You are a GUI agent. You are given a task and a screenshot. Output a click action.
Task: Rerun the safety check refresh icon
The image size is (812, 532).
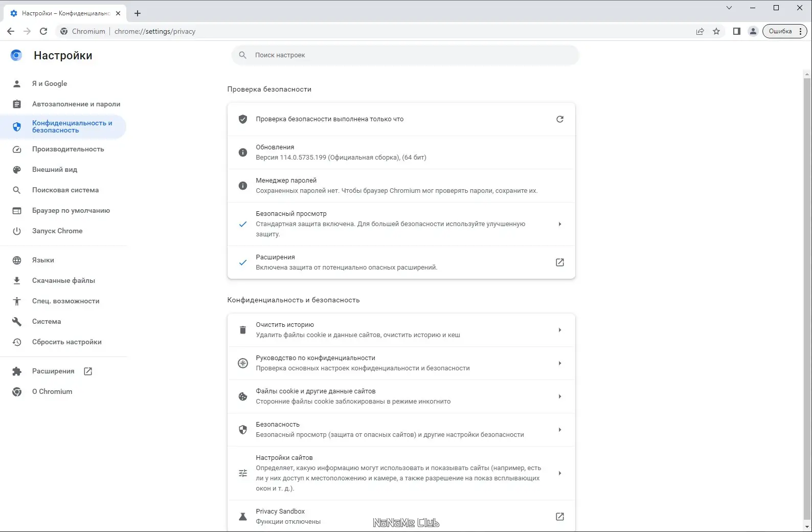(560, 119)
